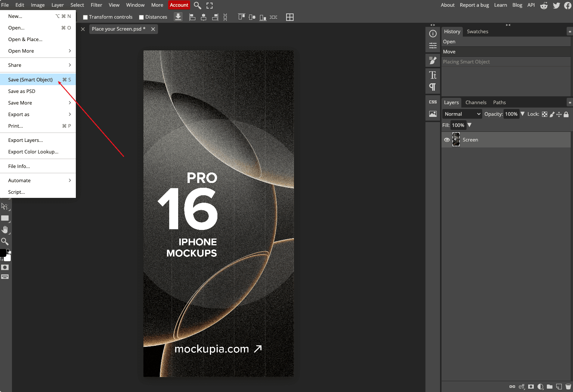Delete layer using the trash icon
This screenshot has width=573, height=392.
pyautogui.click(x=568, y=386)
